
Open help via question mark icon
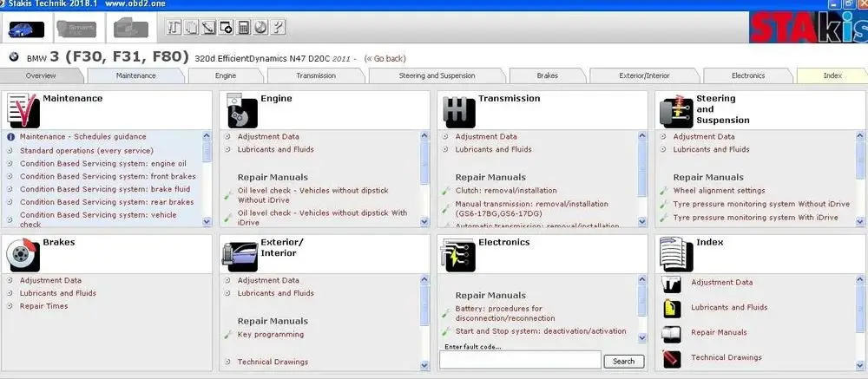click(278, 27)
